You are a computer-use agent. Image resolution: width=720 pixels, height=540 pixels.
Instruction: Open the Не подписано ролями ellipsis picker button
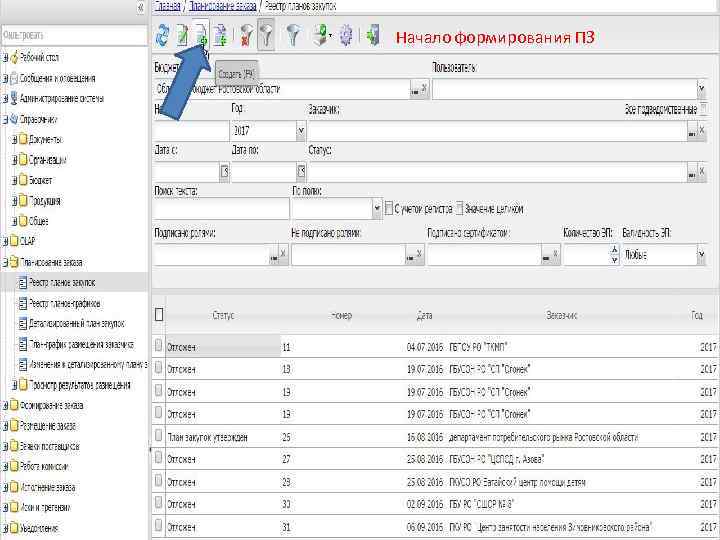(x=410, y=257)
